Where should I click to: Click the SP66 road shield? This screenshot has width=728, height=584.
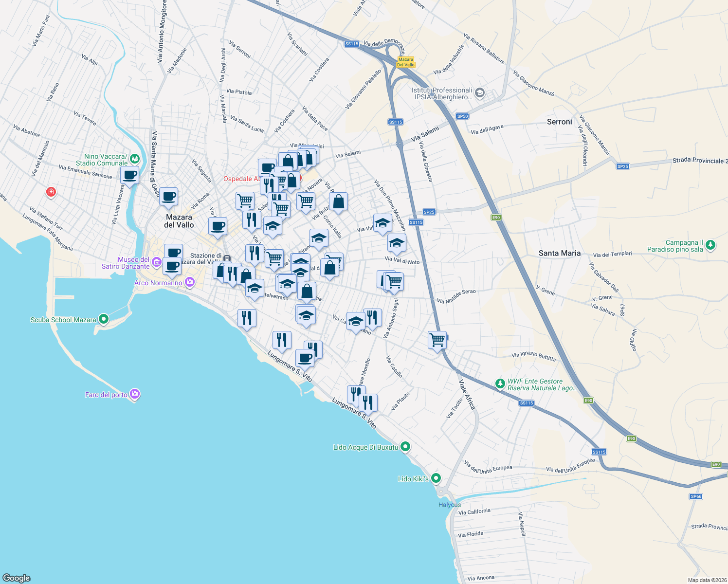696,496
